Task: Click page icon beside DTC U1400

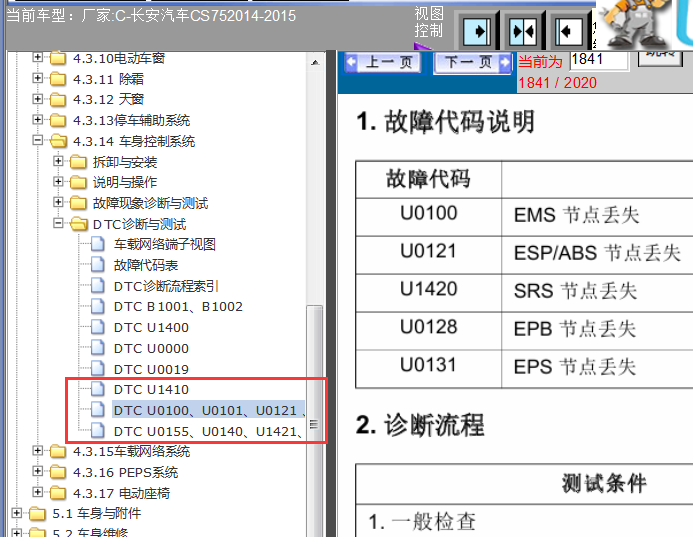Action: [x=98, y=327]
